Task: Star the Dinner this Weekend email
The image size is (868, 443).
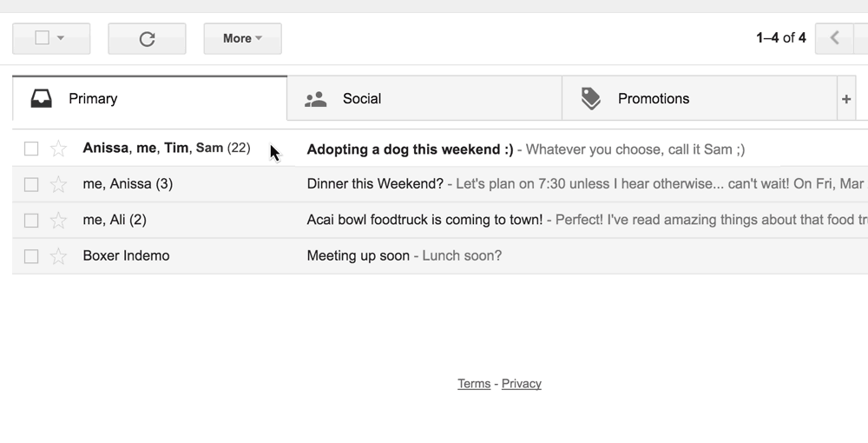Action: tap(58, 184)
